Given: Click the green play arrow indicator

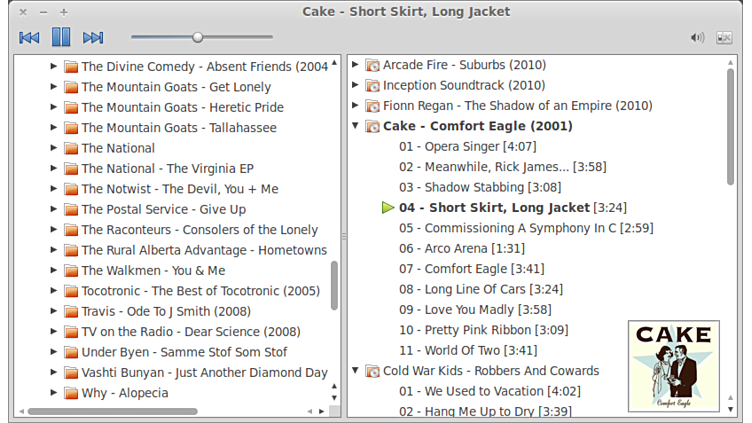Looking at the screenshot, I should coord(388,208).
